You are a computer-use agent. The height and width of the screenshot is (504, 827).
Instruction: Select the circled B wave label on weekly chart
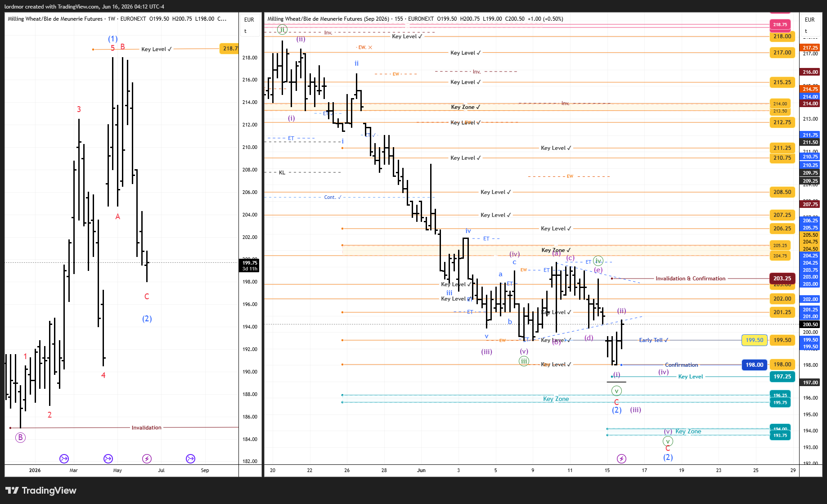coord(20,437)
